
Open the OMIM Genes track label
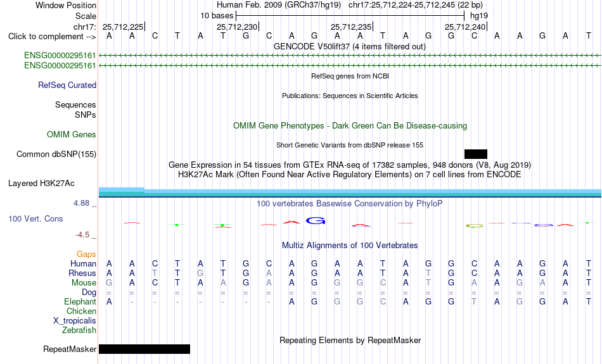(x=72, y=135)
